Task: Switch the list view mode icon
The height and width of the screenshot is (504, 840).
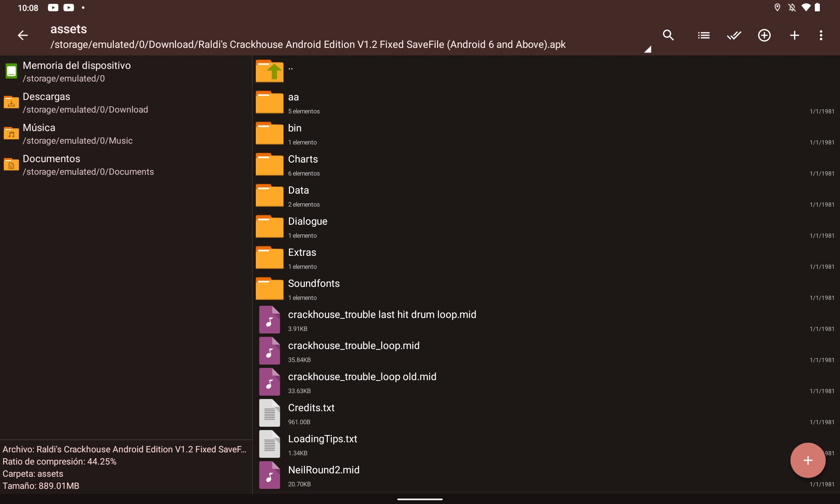Action: tap(703, 35)
